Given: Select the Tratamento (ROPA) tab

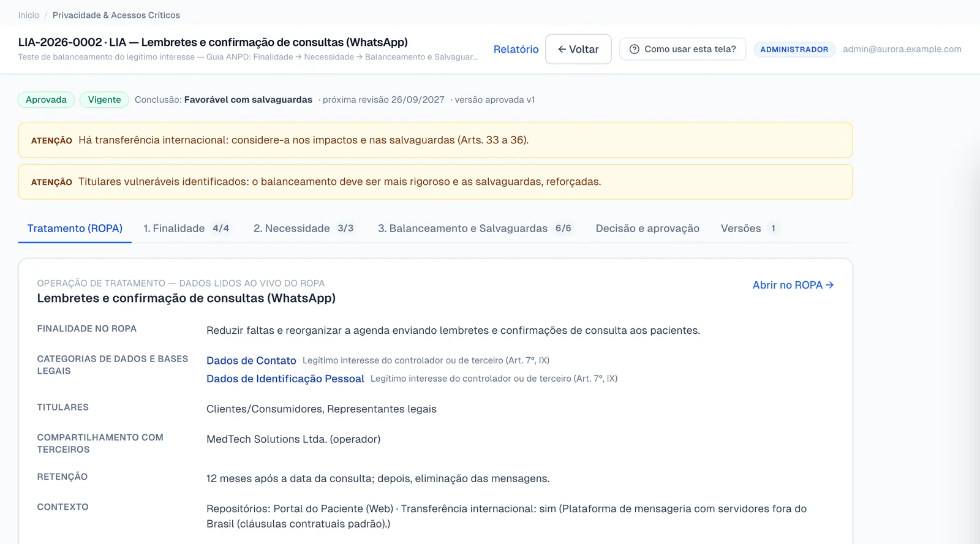Looking at the screenshot, I should pyautogui.click(x=75, y=229).
